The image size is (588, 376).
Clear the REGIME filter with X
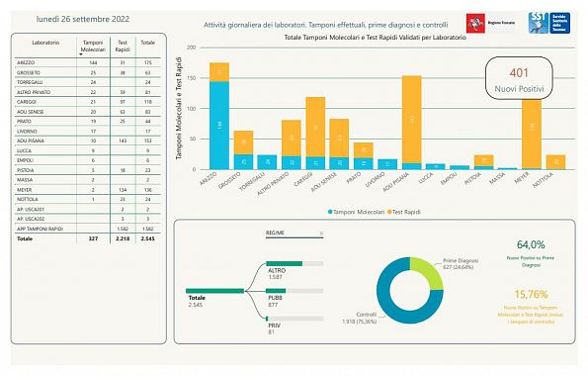point(321,234)
